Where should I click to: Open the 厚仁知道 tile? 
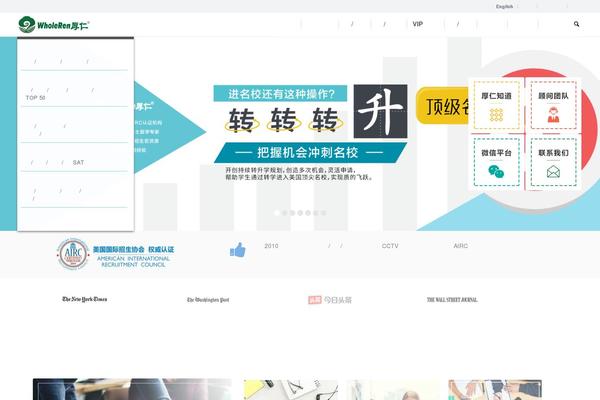496,105
